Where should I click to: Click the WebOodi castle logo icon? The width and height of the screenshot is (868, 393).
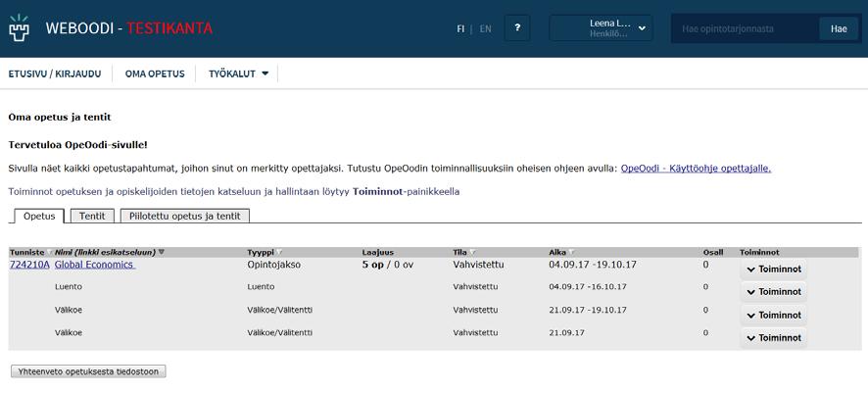(x=19, y=28)
